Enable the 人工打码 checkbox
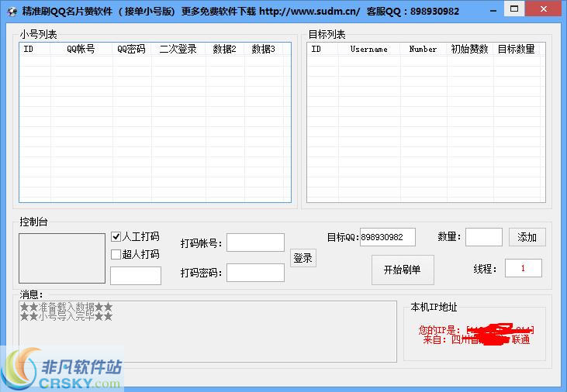This screenshot has height=392, width=567. (116, 236)
